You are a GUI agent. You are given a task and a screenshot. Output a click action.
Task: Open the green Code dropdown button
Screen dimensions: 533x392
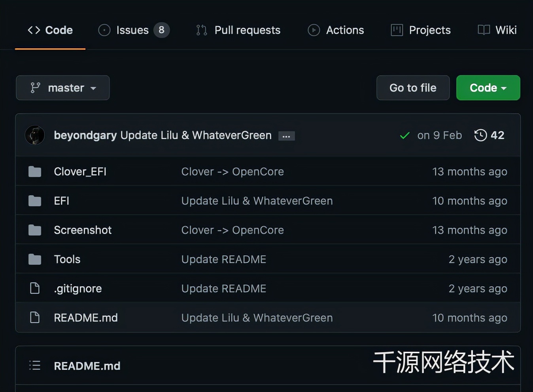point(488,88)
